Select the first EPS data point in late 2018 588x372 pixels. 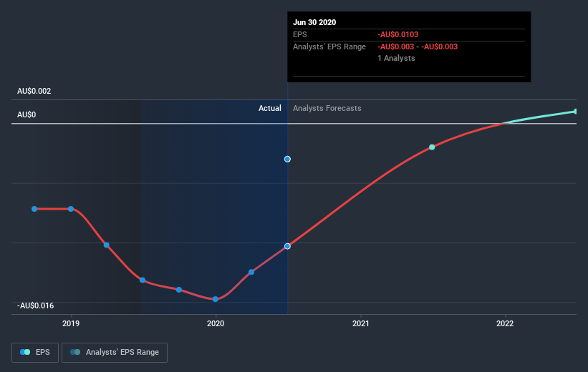pyautogui.click(x=34, y=209)
